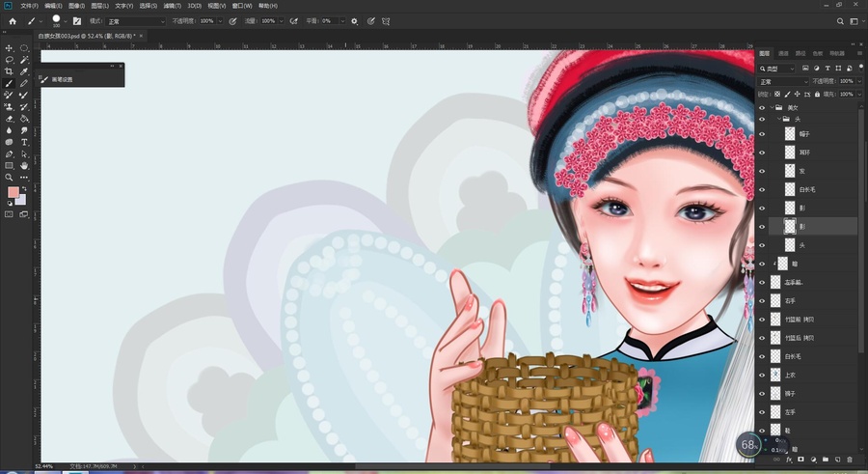868x474 pixels.
Task: Click the Home icon in options bar
Action: coord(13,21)
